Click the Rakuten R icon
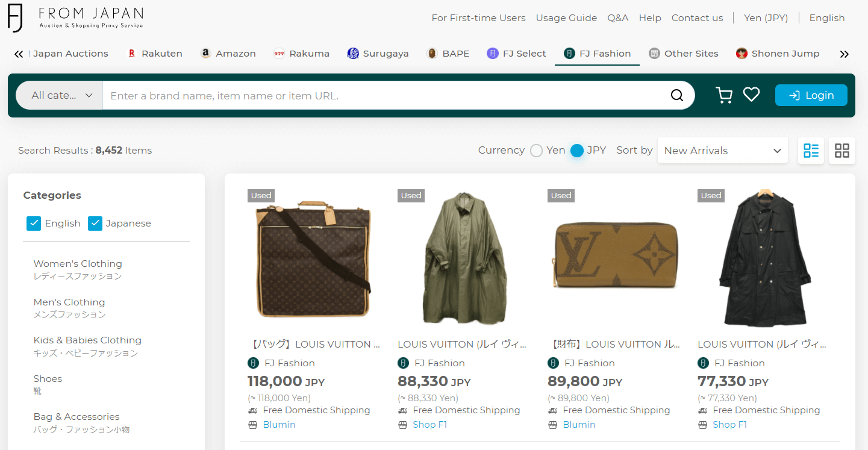The image size is (868, 450). 131,54
